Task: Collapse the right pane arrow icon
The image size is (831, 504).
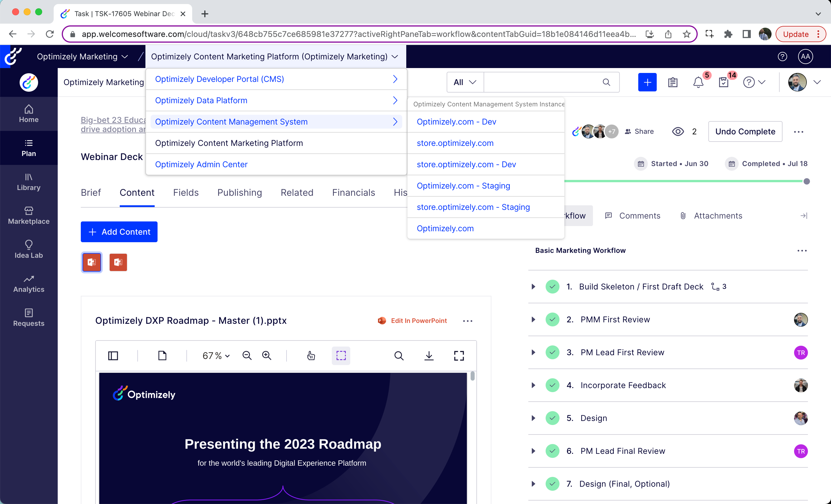Action: 804,216
